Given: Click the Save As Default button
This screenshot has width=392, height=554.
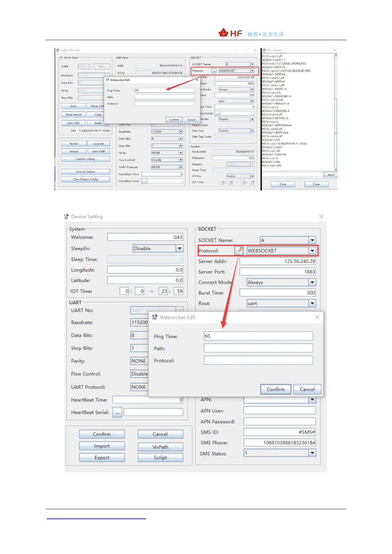Looking at the screenshot, I should coord(86,172).
